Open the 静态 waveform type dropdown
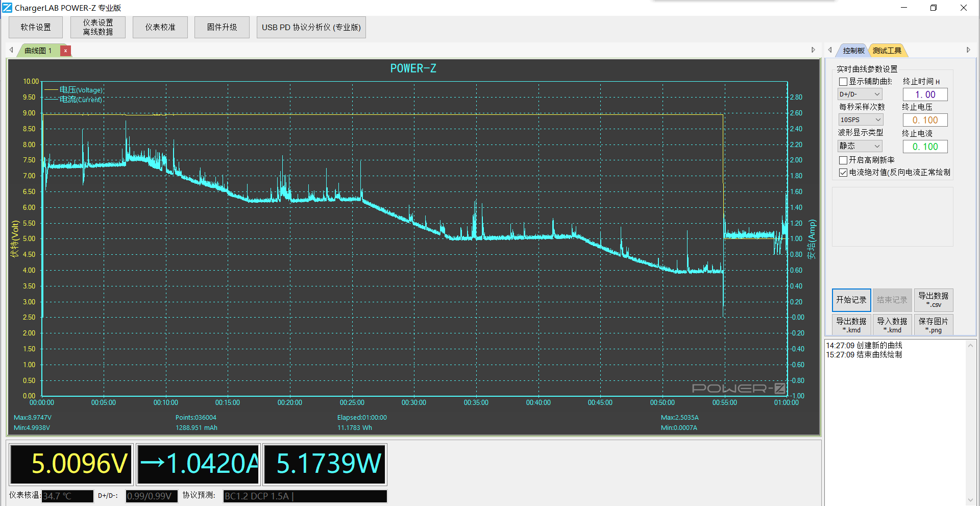This screenshot has width=980, height=506. tap(860, 146)
